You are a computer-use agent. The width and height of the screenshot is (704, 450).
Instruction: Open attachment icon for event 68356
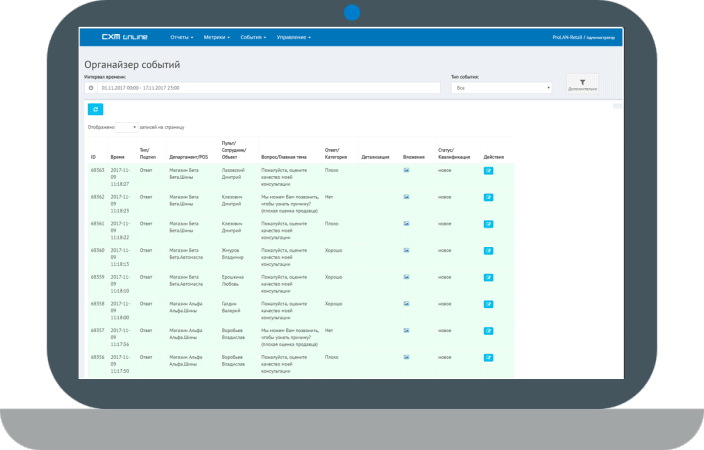tap(407, 356)
